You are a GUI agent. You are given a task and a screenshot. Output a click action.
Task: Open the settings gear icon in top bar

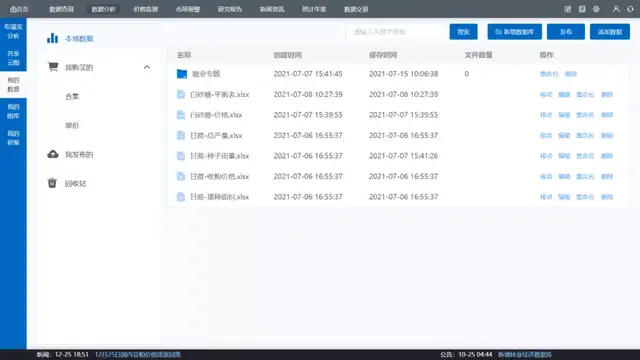pos(596,9)
